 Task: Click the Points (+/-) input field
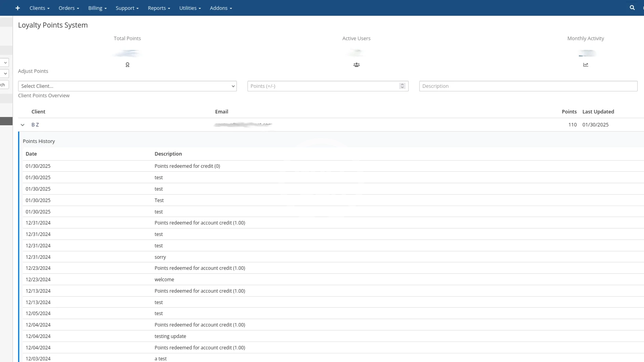click(323, 86)
